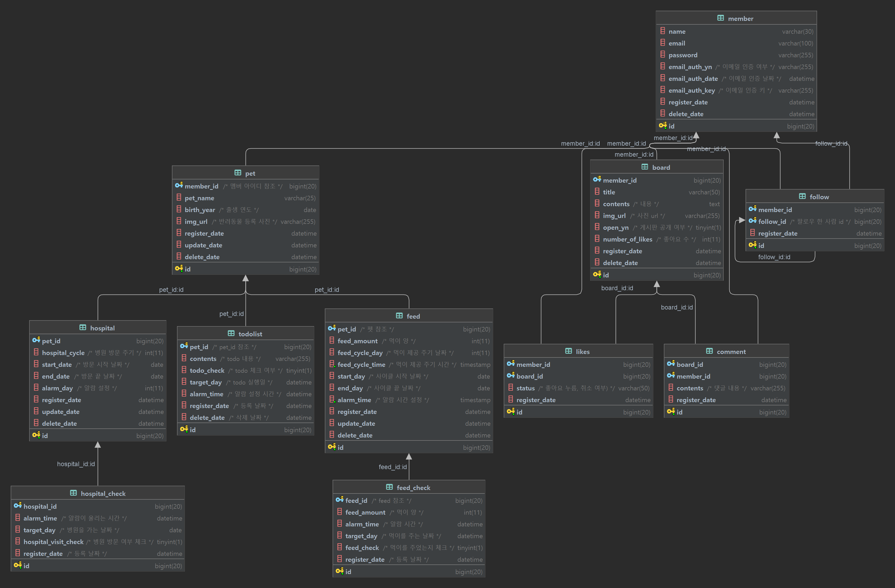Click the foreign key icon for follow_id column
The image size is (895, 588).
point(752,221)
